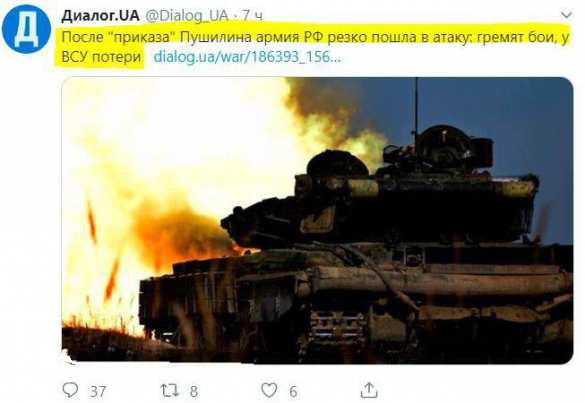
Task: Click the reply speech bubble icon
Action: [70, 390]
